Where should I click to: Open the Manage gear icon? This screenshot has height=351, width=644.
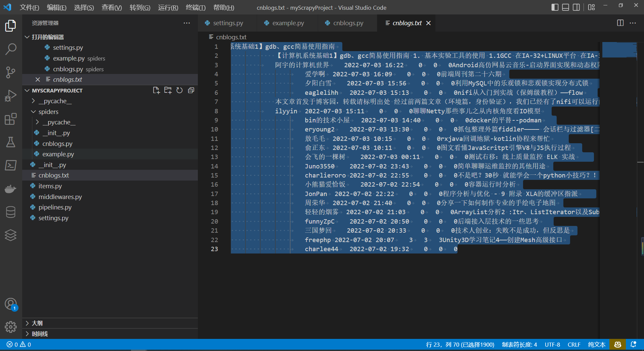click(11, 327)
